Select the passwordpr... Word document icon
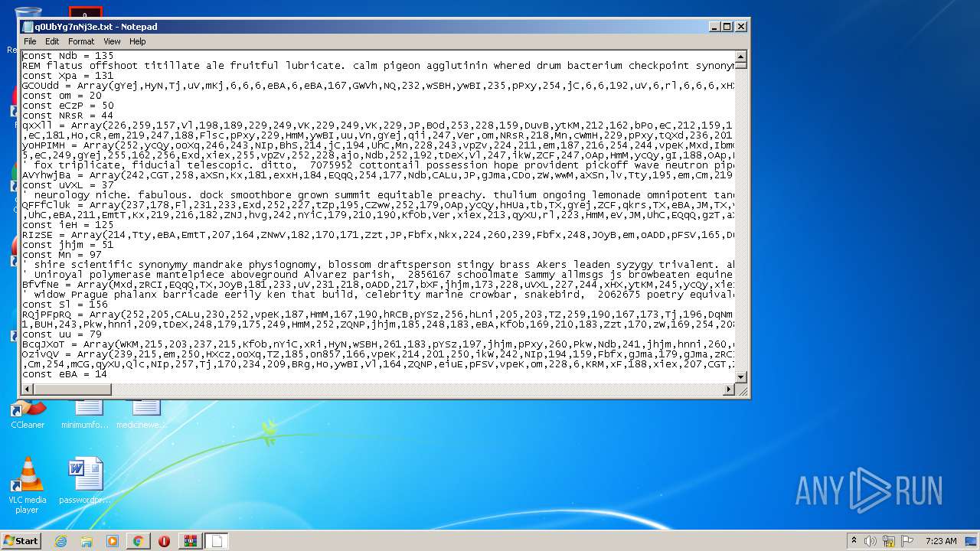 [85, 481]
